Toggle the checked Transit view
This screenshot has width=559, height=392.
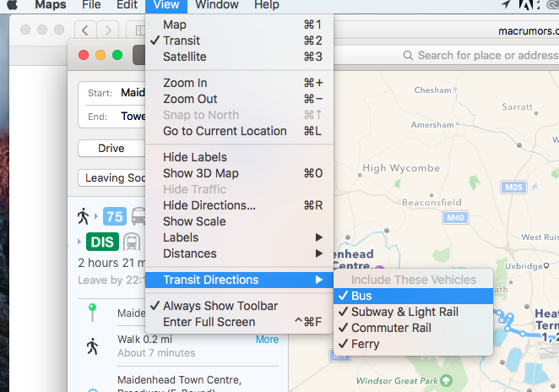(x=239, y=41)
